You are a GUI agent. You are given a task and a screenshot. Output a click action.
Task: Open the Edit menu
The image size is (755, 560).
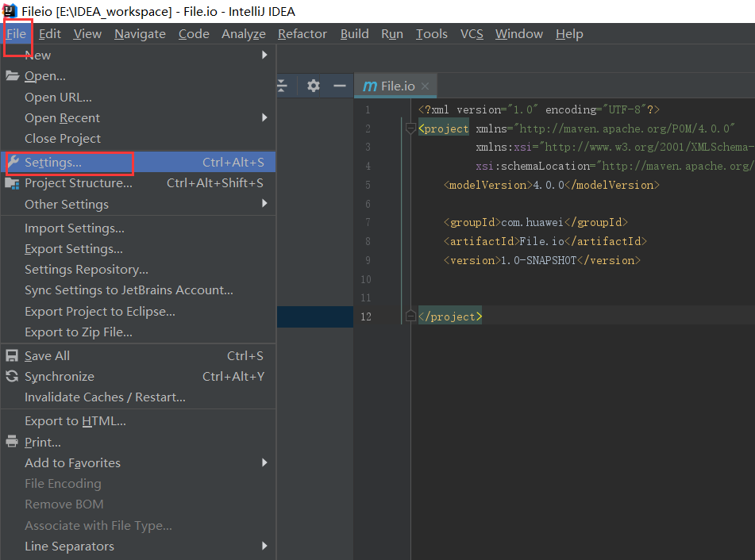pos(49,33)
